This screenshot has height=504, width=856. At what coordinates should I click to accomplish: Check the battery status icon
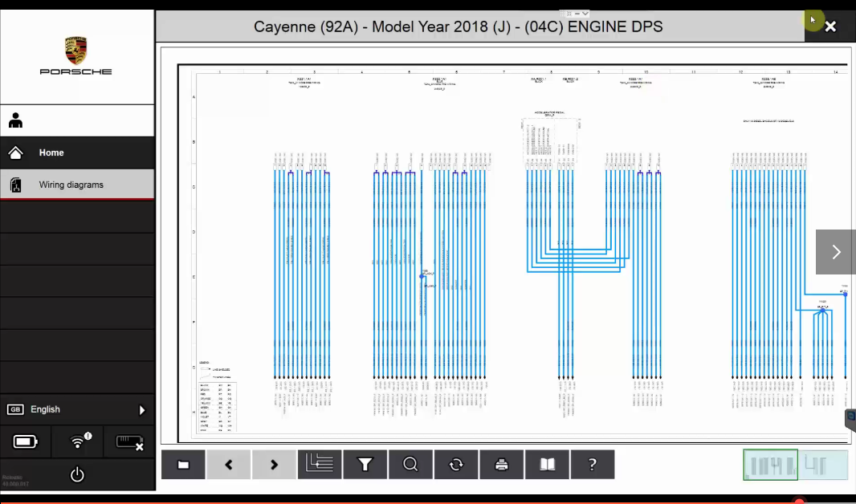(x=26, y=442)
